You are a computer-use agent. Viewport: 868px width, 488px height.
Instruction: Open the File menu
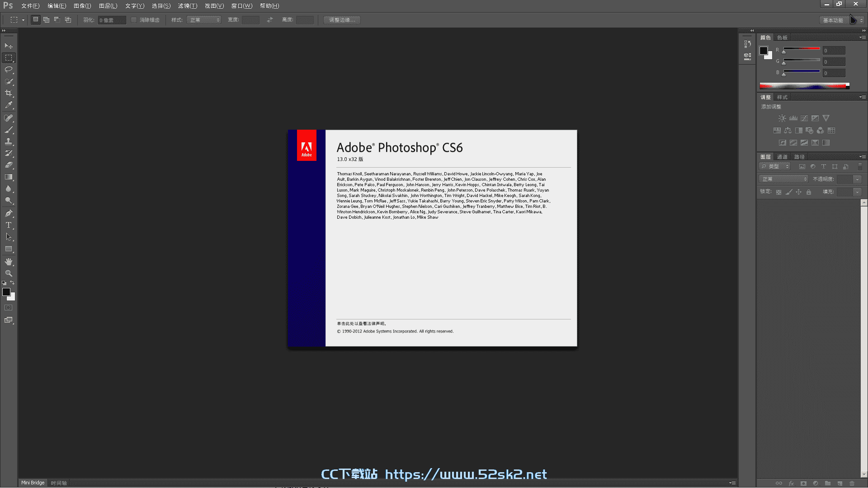click(x=30, y=6)
